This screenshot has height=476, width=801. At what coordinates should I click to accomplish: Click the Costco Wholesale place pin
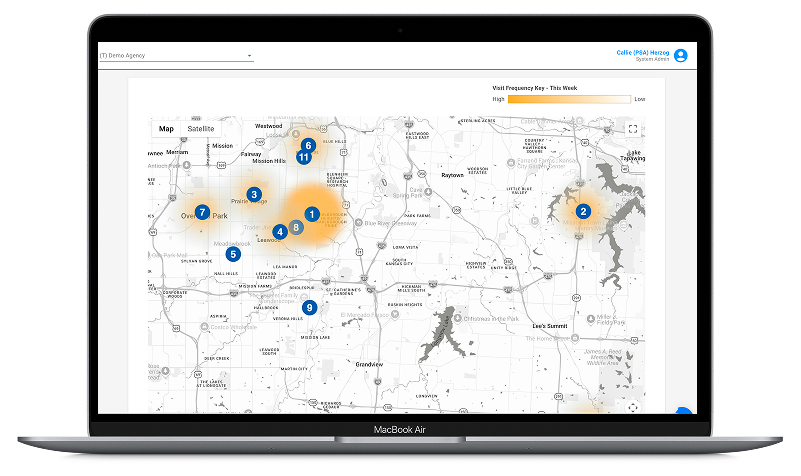coord(204,327)
